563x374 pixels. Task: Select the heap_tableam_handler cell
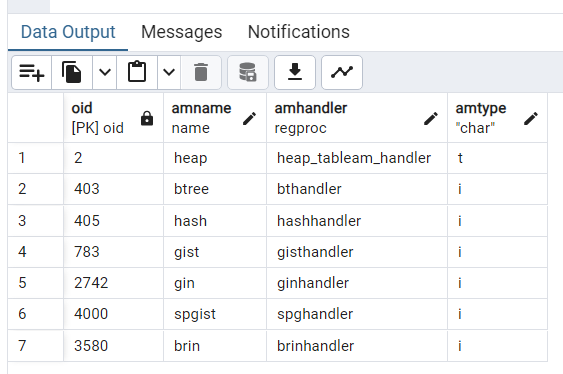[357, 158]
